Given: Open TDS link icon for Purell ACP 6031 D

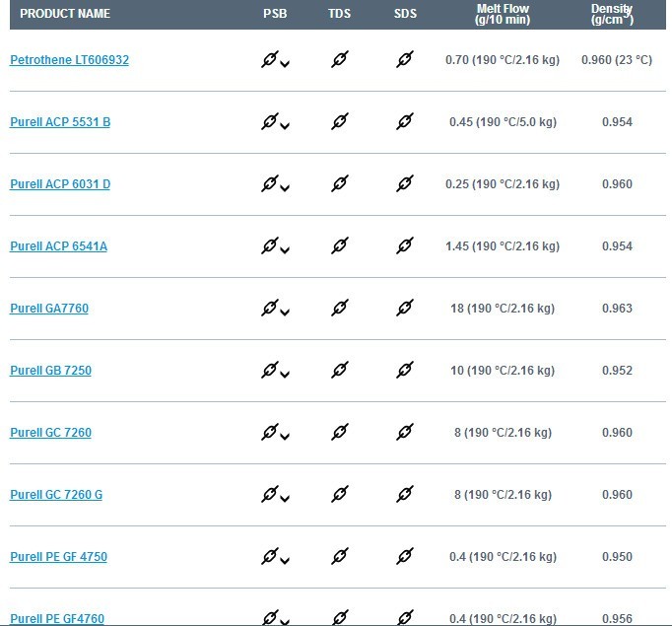Looking at the screenshot, I should click(339, 183).
